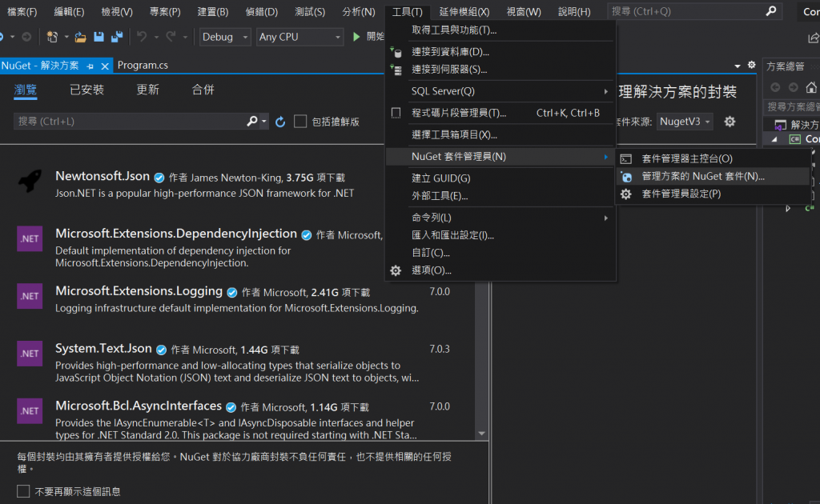This screenshot has height=504, width=820.
Task: Click the NuGet search box (Ctrl+L)
Action: click(130, 121)
